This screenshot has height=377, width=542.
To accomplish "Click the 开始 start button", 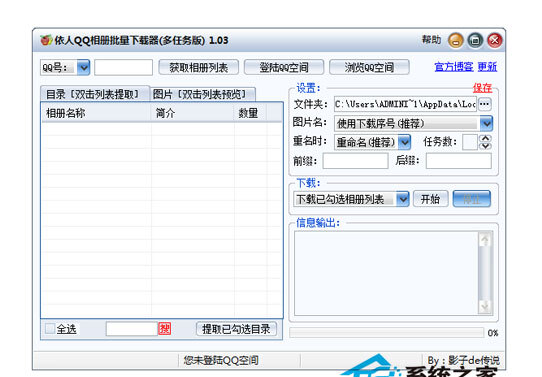I will (x=431, y=199).
